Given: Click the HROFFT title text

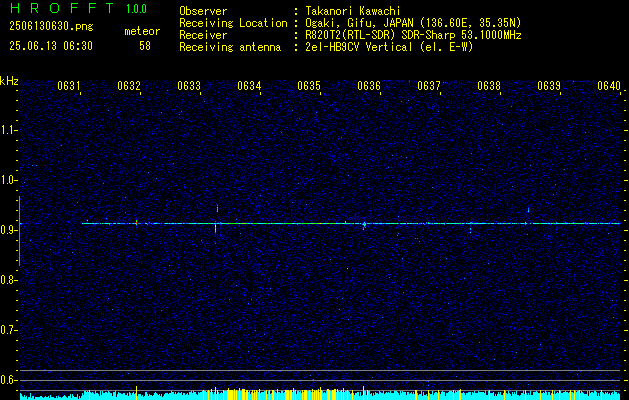Looking at the screenshot, I should pyautogui.click(x=62, y=8).
